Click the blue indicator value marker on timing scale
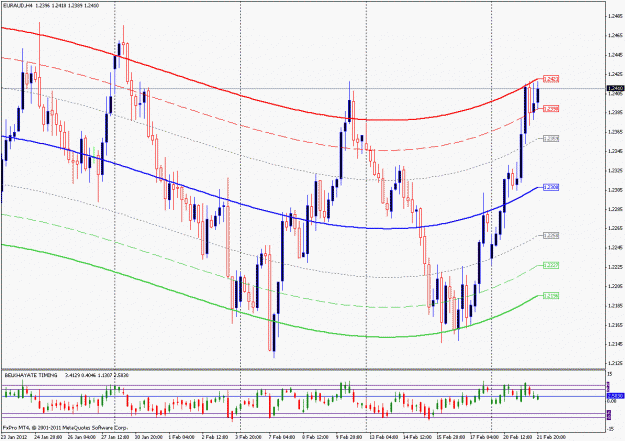Viewport: 625px width, 441px height. point(615,396)
